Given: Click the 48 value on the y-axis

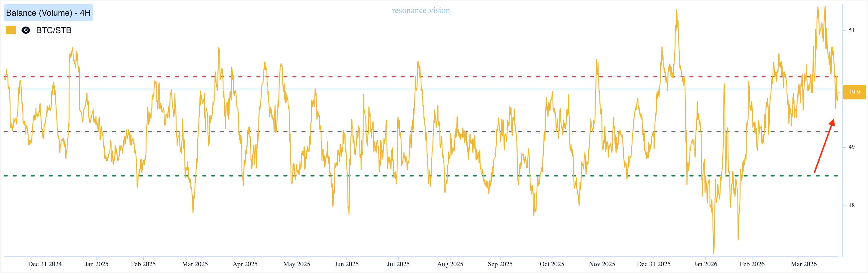Looking at the screenshot, I should tap(851, 205).
